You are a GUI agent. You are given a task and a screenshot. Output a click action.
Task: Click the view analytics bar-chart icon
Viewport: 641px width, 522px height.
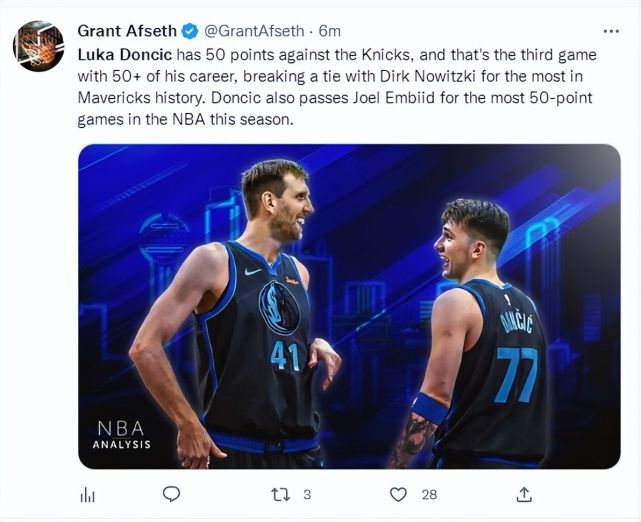click(x=87, y=494)
